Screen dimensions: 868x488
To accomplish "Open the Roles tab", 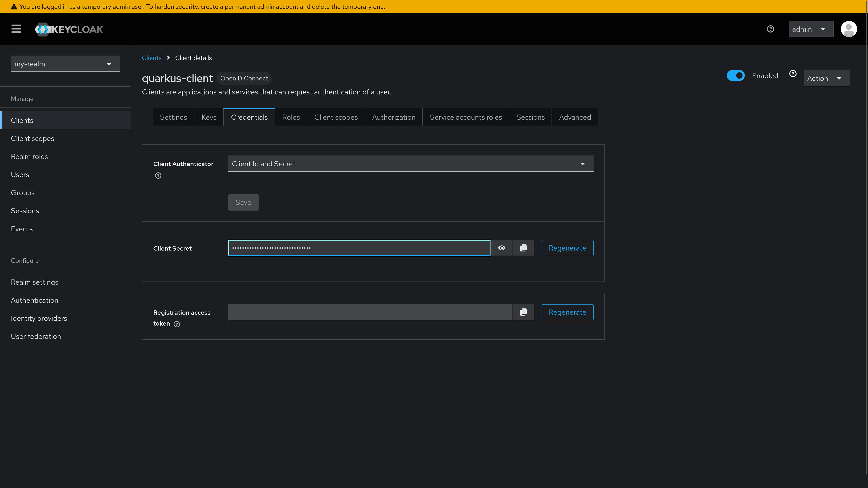I will 291,117.
